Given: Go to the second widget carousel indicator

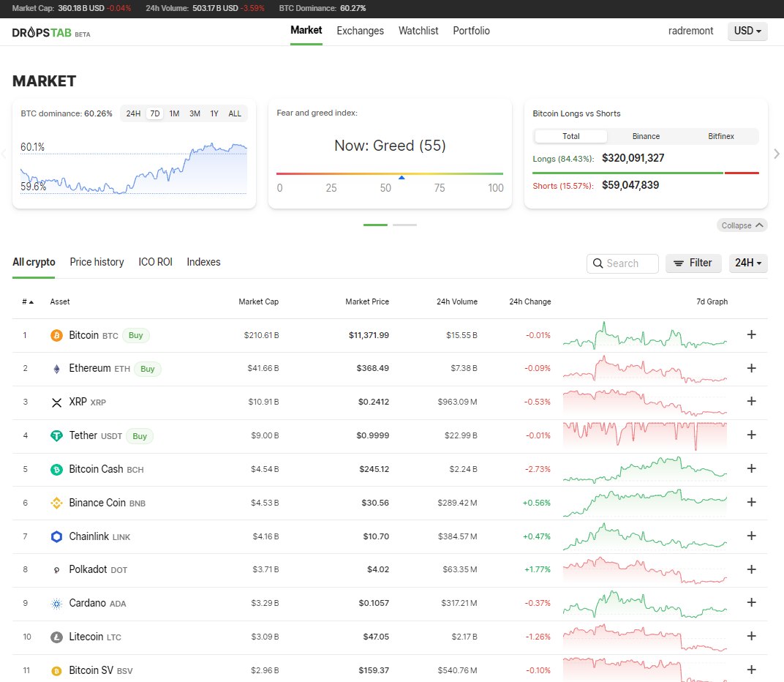Looking at the screenshot, I should (x=404, y=225).
